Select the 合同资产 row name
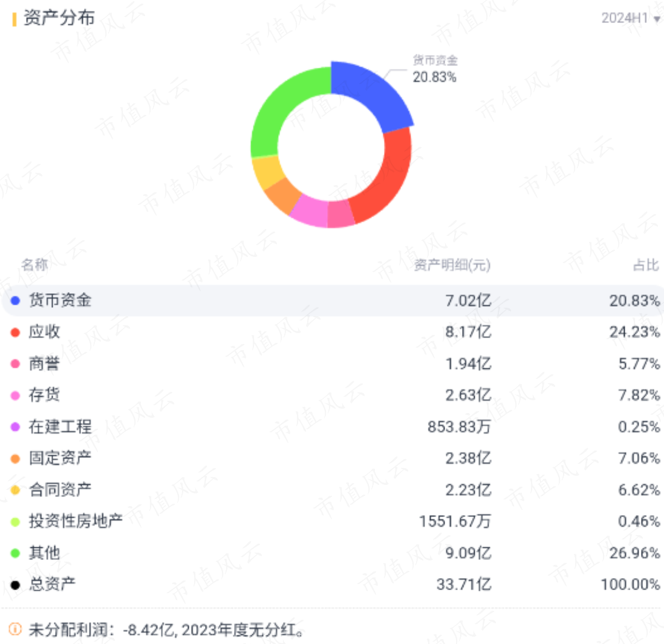The height and width of the screenshot is (644, 664). click(60, 489)
